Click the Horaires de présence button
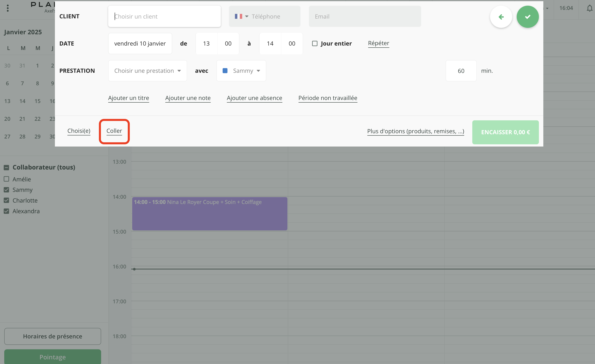Screen dimensions: 595x364 (52, 336)
